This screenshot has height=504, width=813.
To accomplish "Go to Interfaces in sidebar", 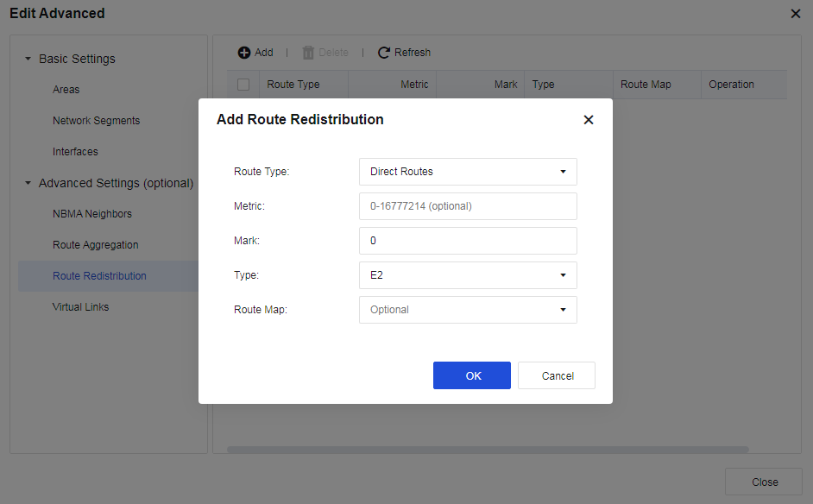I will point(75,152).
